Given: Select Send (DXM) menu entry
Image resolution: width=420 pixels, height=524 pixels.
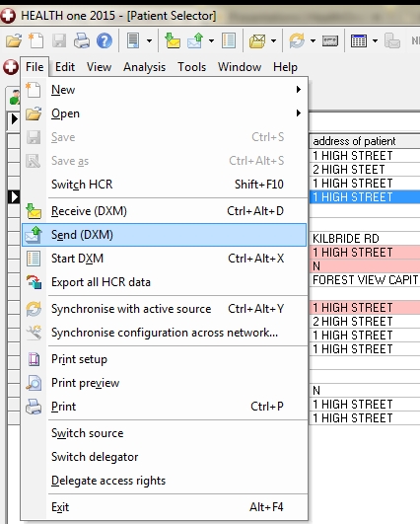Looking at the screenshot, I should coord(164,235).
